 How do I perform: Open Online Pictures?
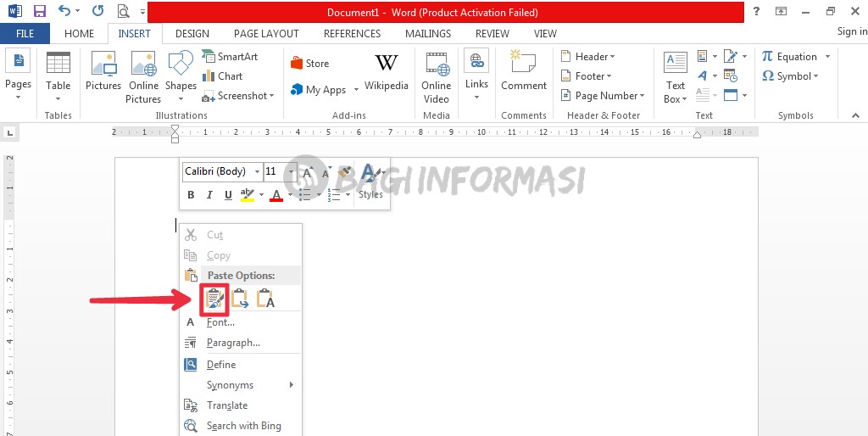click(x=143, y=77)
